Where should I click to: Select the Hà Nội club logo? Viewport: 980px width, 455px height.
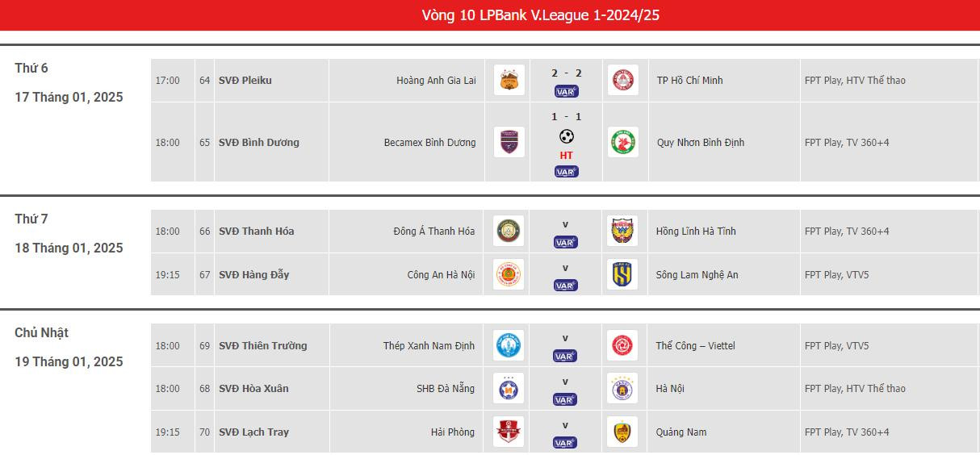(623, 389)
